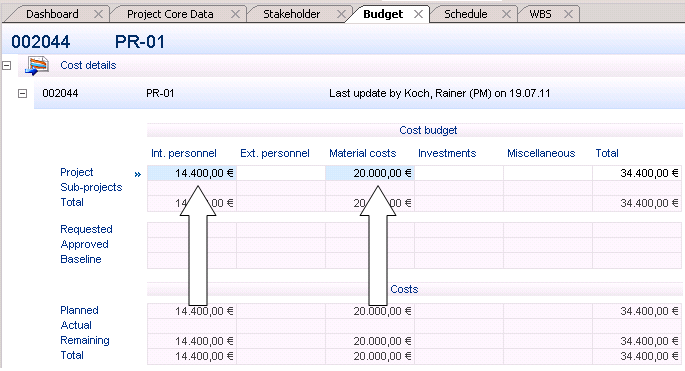Open the Cost details link
Viewport: 685px width, 371px height.
coord(88,66)
